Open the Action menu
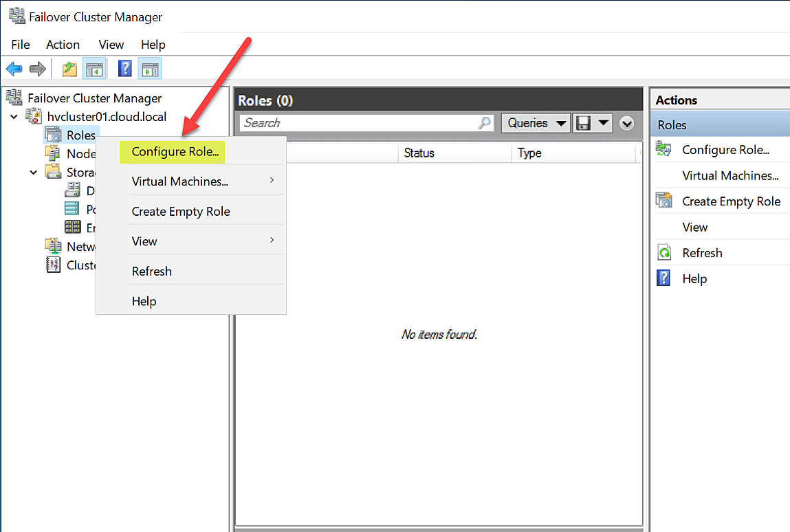 pyautogui.click(x=63, y=44)
